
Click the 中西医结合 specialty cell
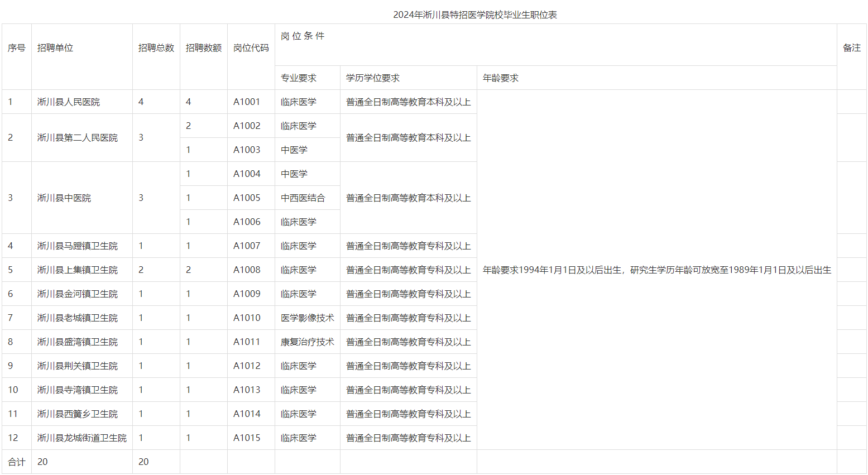[x=303, y=198]
